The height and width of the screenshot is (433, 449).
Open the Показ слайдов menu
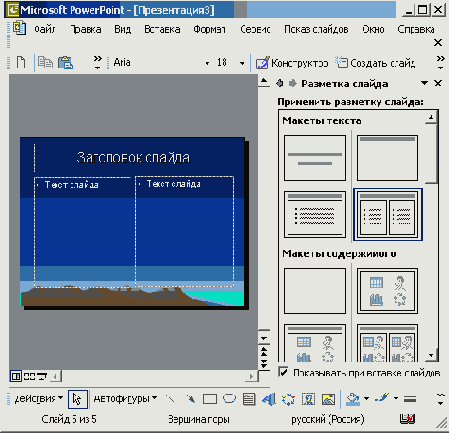click(x=316, y=29)
